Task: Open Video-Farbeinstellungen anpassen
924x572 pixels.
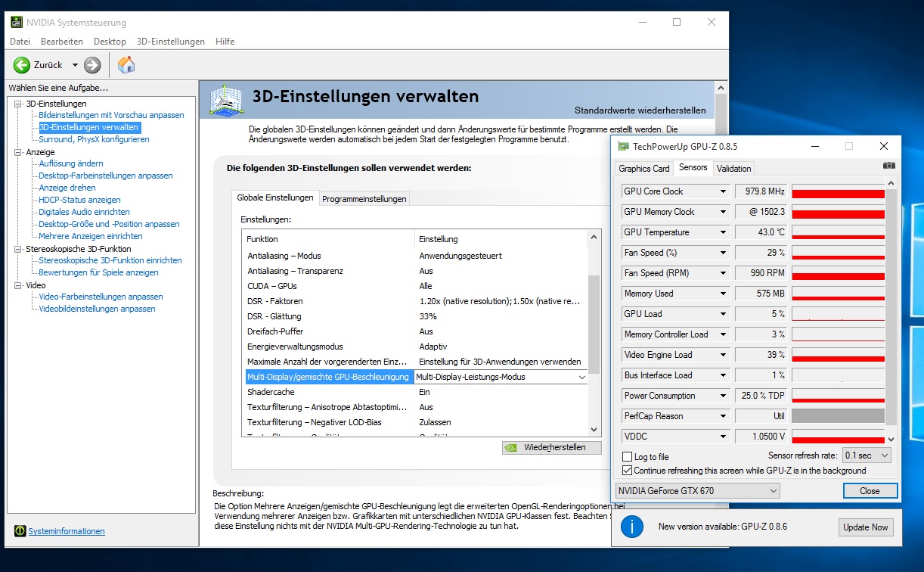Action: tap(101, 297)
